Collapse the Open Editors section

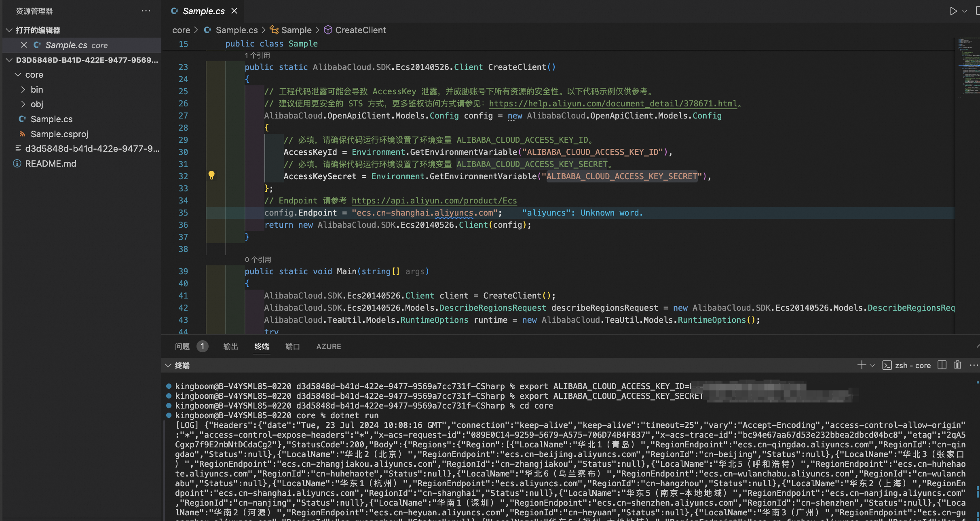9,30
